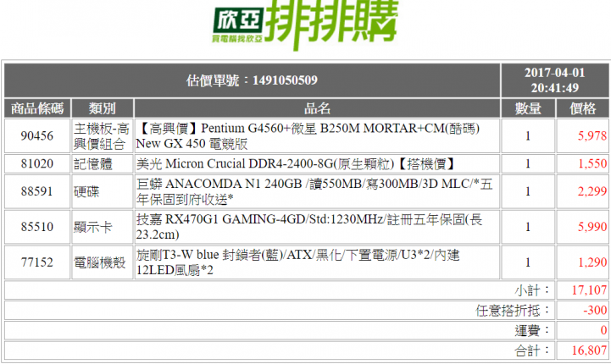
Task: Click subtotal value 17,107
Action: coord(589,290)
